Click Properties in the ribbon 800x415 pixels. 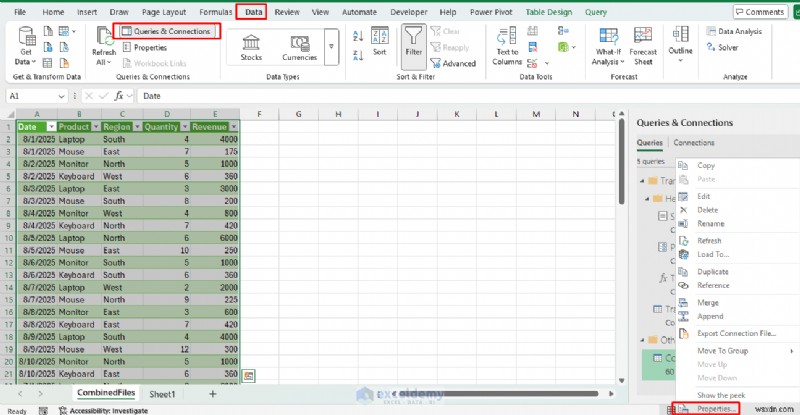click(x=145, y=47)
